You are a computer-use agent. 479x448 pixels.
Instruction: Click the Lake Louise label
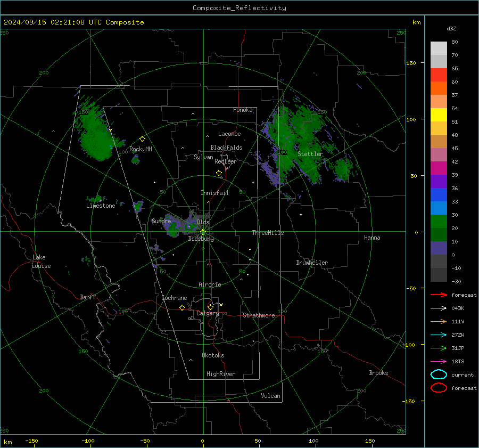pos(41,262)
